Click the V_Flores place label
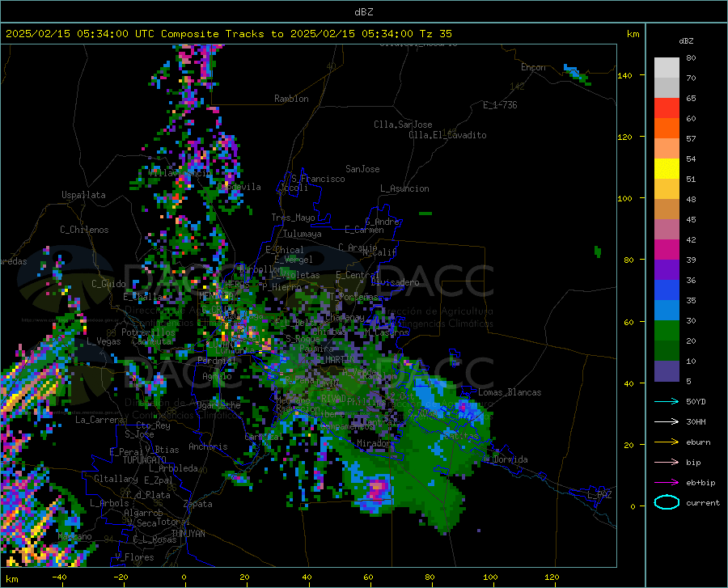This screenshot has height=588, width=728. coord(134,557)
